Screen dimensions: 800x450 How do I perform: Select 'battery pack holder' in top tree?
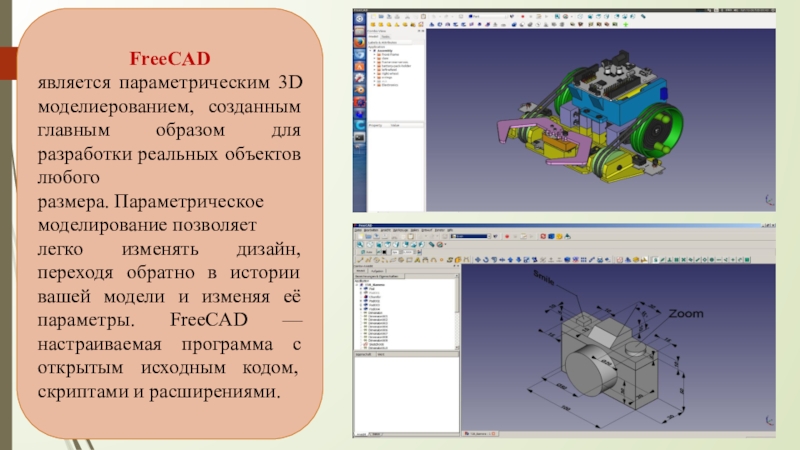(396, 66)
